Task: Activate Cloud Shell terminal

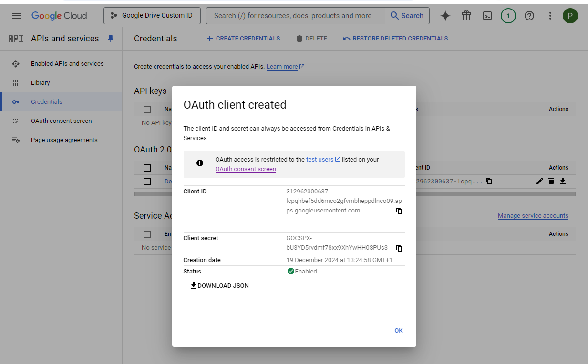Action: (x=487, y=16)
